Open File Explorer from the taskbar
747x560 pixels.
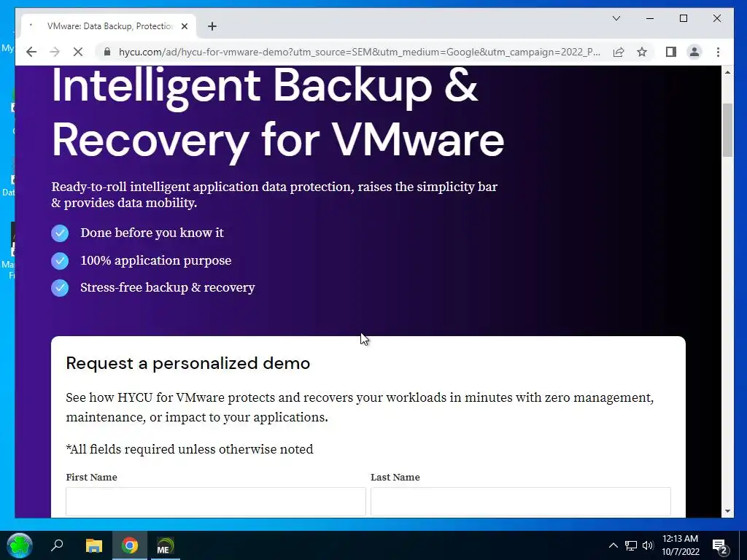pyautogui.click(x=94, y=545)
